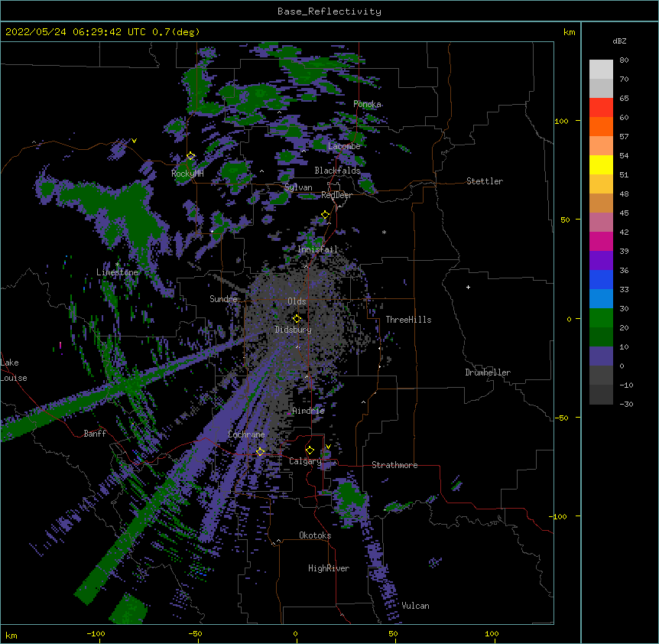Screen dimensions: 659x644
Task: Click the yellow marker south of Cochrane
Action: tap(260, 452)
